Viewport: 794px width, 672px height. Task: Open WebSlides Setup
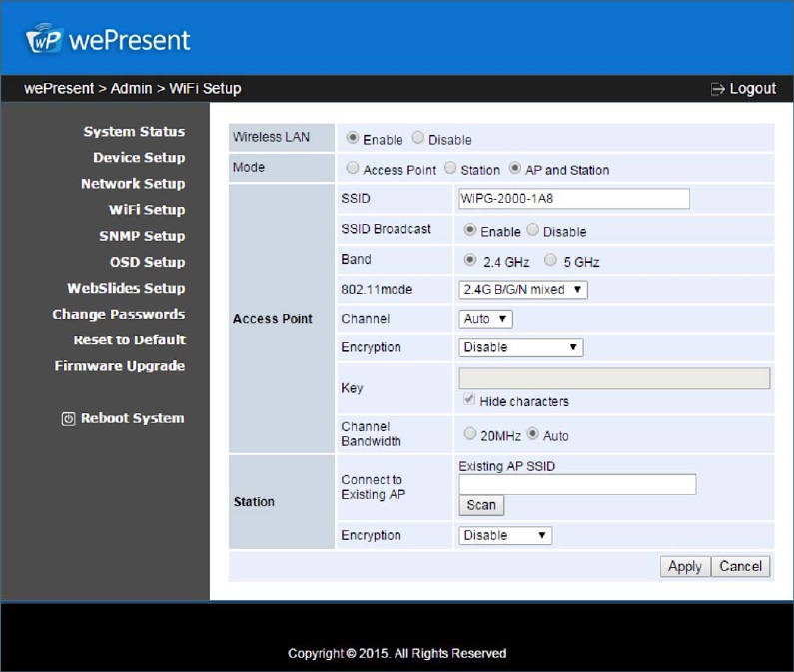pyautogui.click(x=126, y=288)
